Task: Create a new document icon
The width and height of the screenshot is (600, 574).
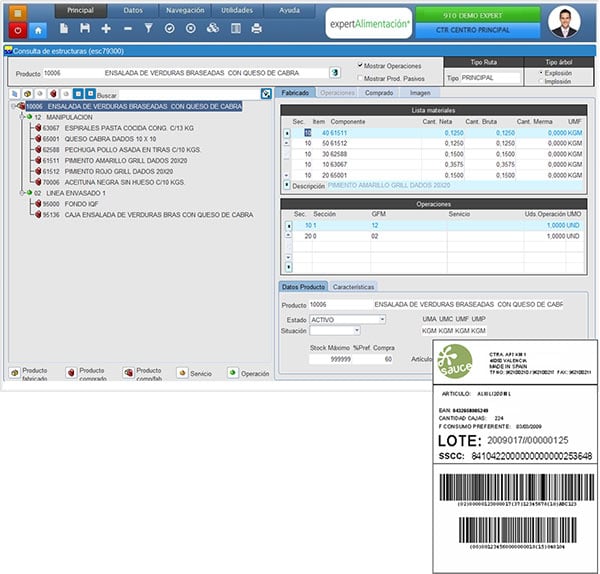Action: tap(64, 28)
